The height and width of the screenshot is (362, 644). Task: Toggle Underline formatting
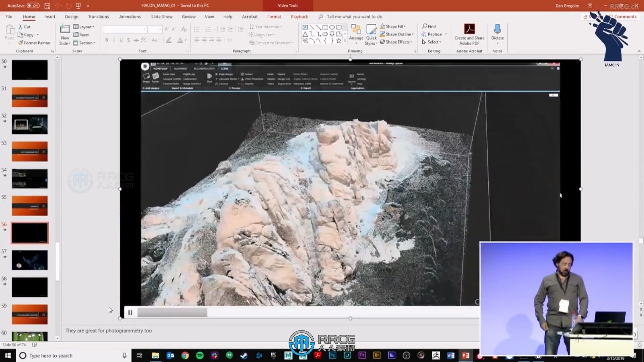tap(121, 40)
